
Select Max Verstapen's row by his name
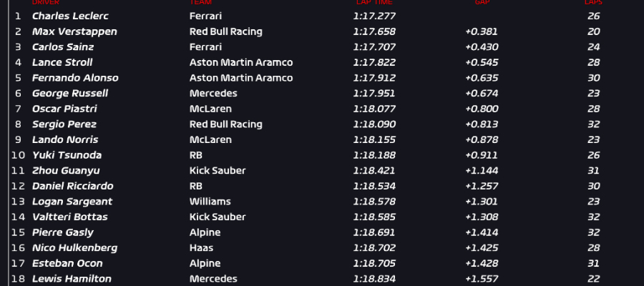point(74,31)
